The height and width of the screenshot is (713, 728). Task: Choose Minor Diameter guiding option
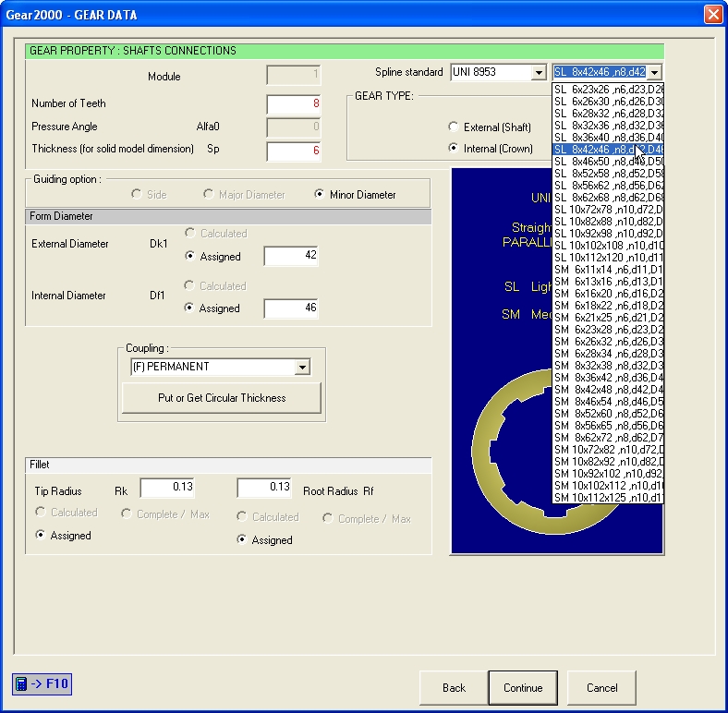pyautogui.click(x=355, y=195)
